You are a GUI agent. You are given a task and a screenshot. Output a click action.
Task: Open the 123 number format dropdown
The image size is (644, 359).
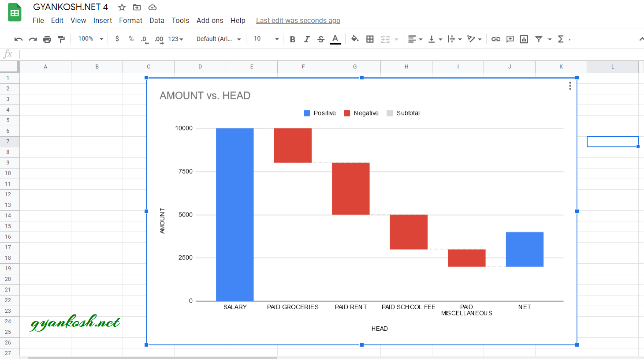tap(175, 39)
